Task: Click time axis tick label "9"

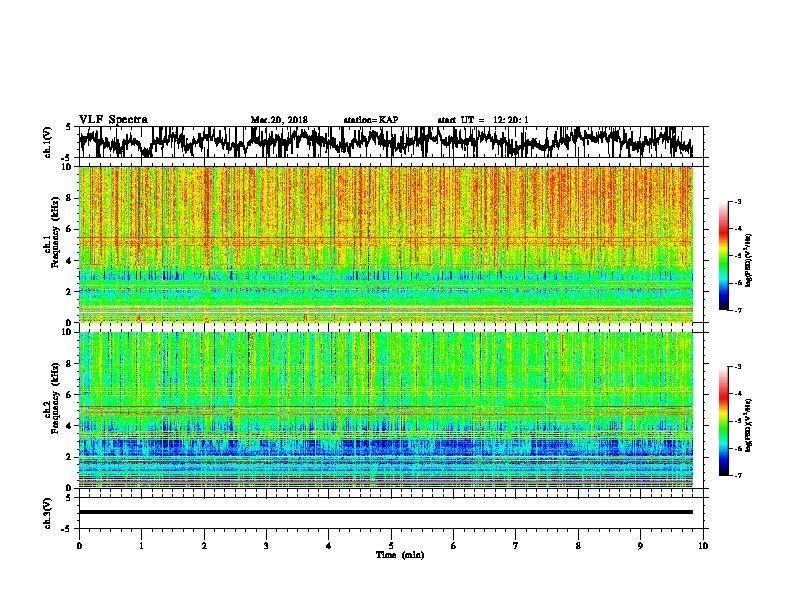Action: click(640, 546)
